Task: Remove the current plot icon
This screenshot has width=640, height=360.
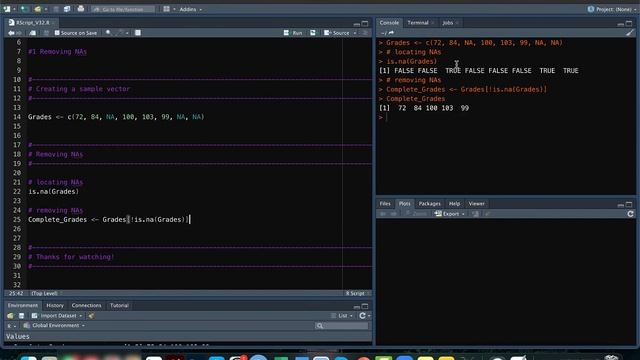Action: (475, 213)
